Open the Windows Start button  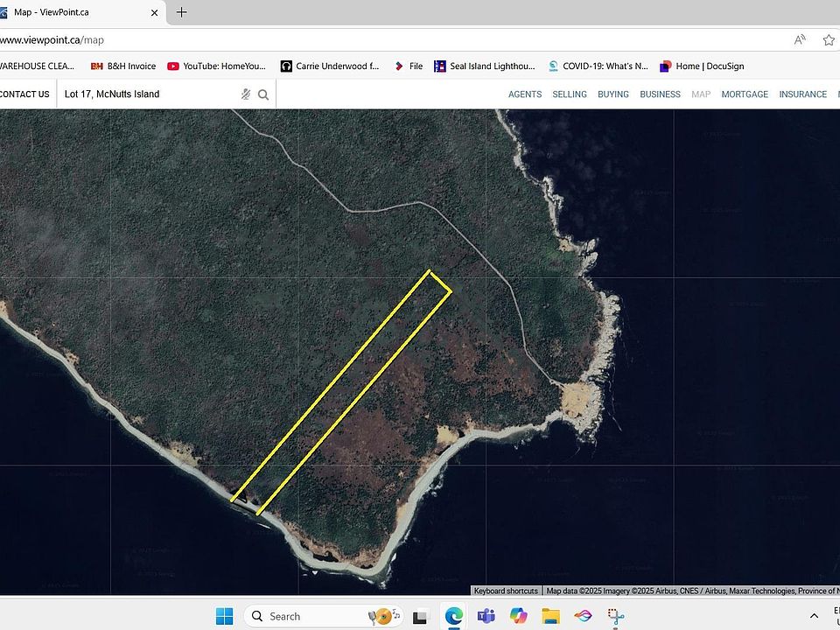coord(225,616)
